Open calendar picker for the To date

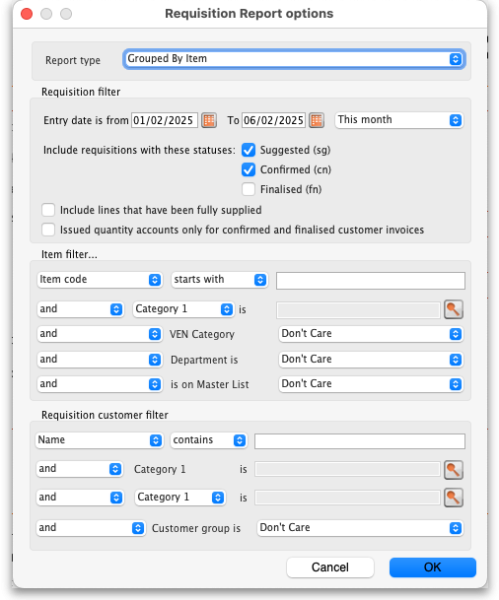point(316,120)
